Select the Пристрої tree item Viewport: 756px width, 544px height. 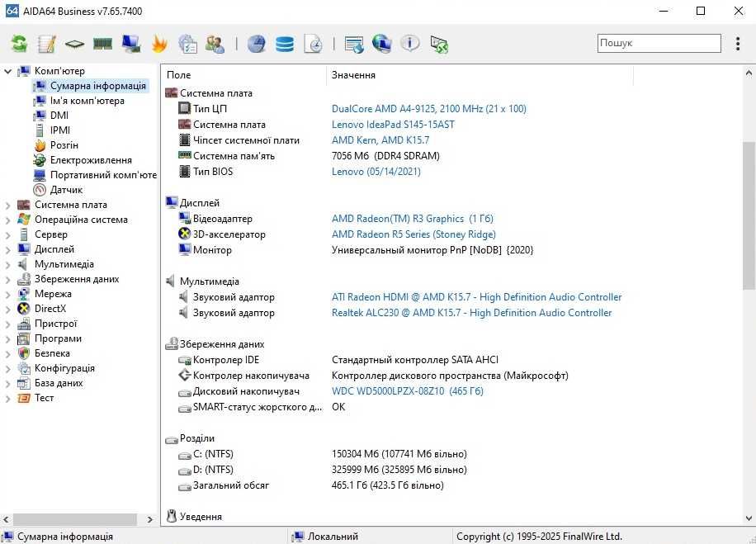pos(56,324)
